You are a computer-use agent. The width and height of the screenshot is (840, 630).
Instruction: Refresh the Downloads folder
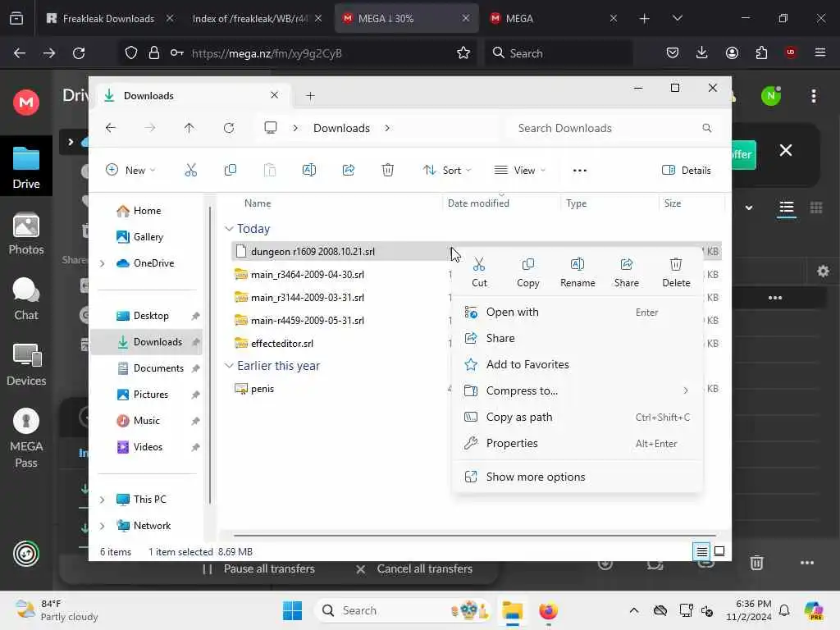point(229,128)
